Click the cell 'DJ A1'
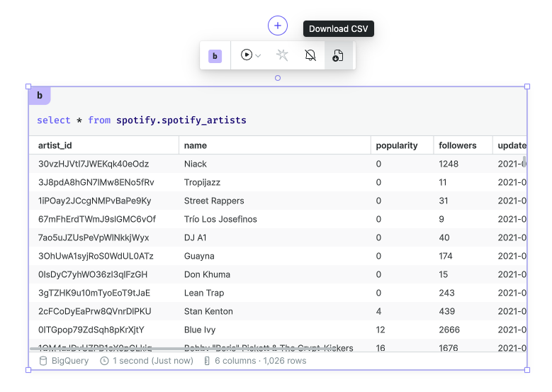 click(x=195, y=237)
